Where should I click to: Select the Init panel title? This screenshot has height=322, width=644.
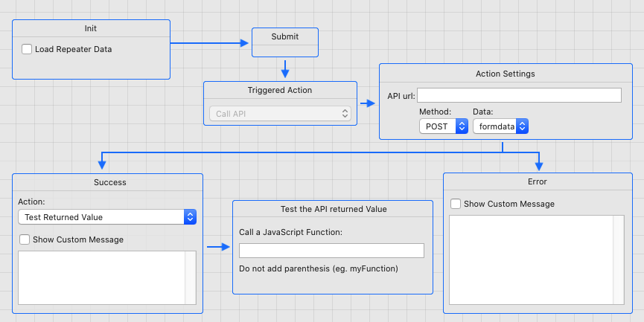click(x=91, y=28)
